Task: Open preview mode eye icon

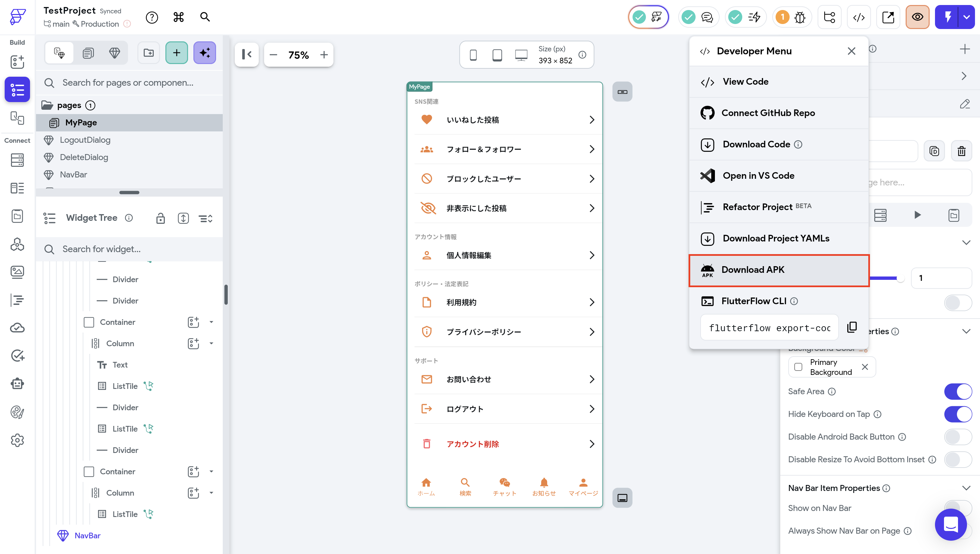Action: [x=917, y=17]
